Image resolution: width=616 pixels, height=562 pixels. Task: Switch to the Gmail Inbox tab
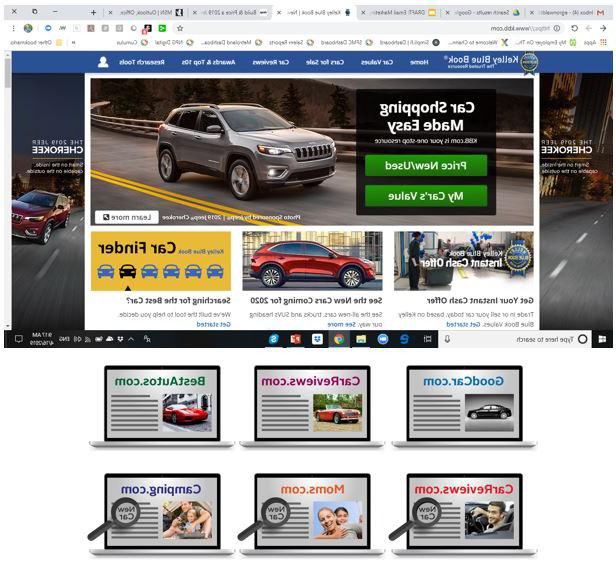pos(569,13)
